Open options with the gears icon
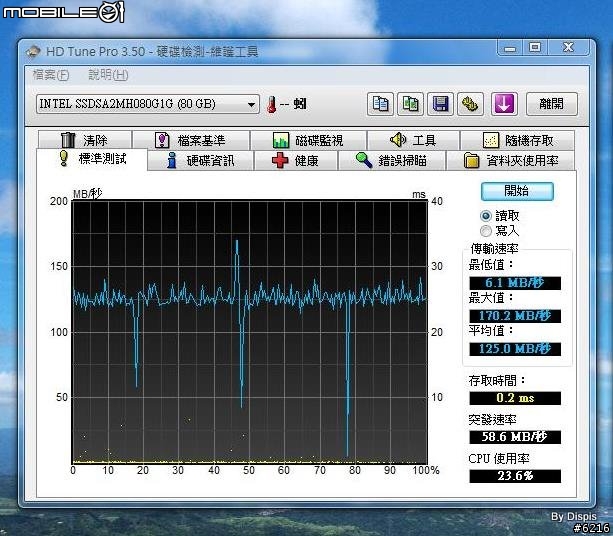 point(470,104)
